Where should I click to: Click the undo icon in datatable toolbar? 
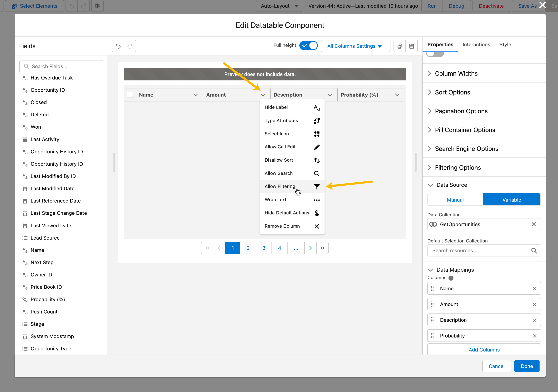118,46
